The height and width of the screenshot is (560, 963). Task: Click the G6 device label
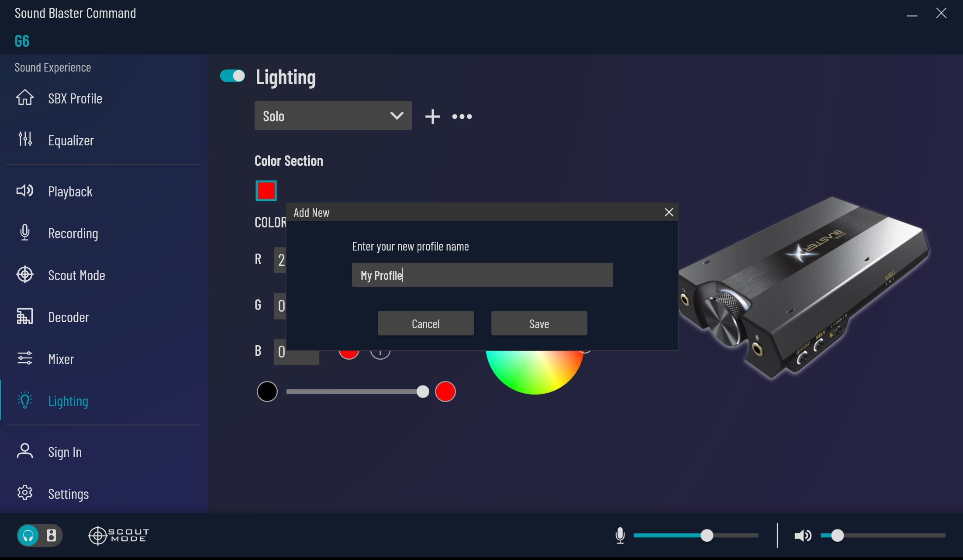(x=22, y=41)
